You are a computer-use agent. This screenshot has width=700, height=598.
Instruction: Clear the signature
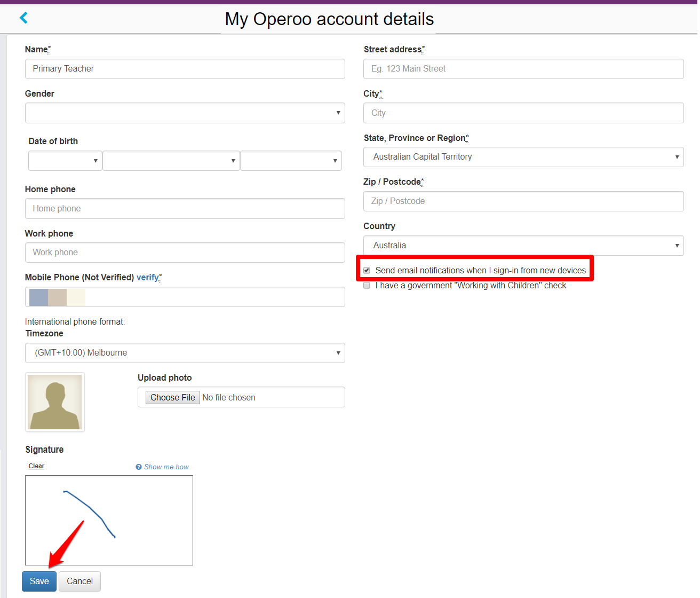click(36, 466)
